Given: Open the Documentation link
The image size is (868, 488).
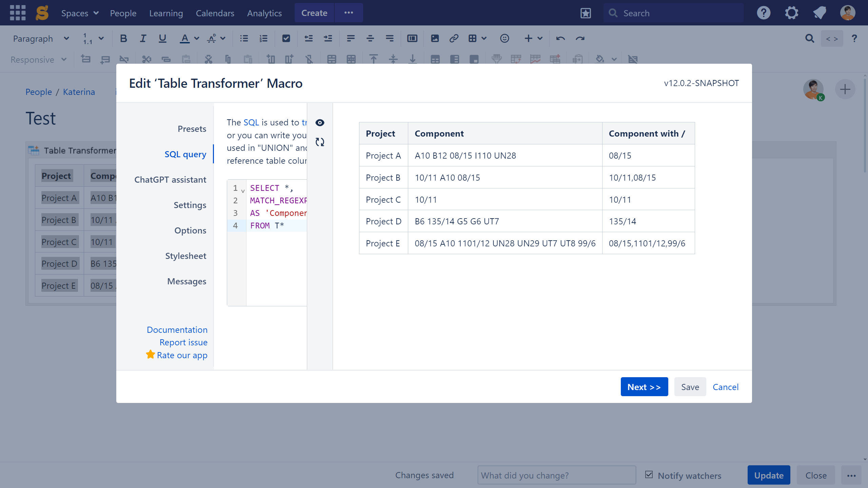Looking at the screenshot, I should click(x=177, y=330).
